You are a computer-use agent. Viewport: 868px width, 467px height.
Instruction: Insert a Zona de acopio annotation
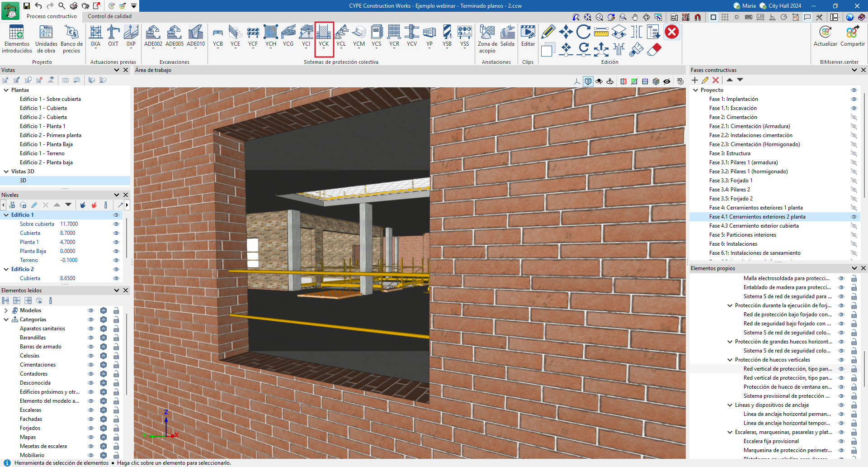coord(487,39)
